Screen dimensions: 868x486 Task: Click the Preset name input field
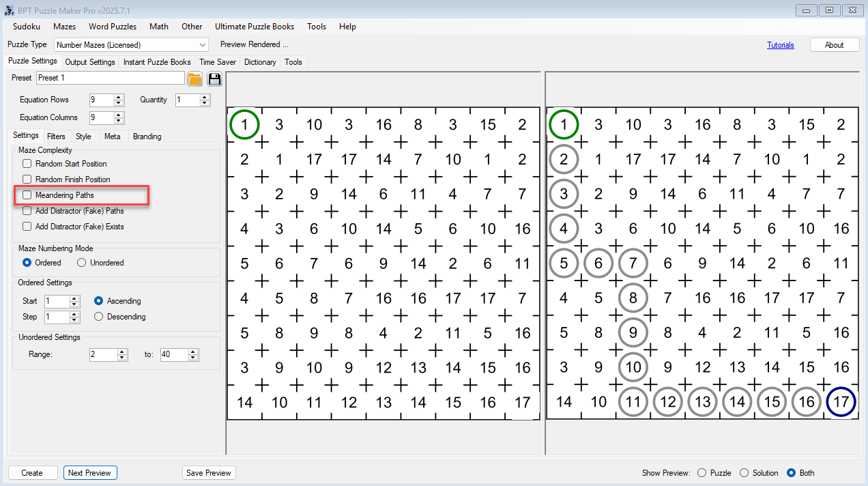click(x=110, y=78)
